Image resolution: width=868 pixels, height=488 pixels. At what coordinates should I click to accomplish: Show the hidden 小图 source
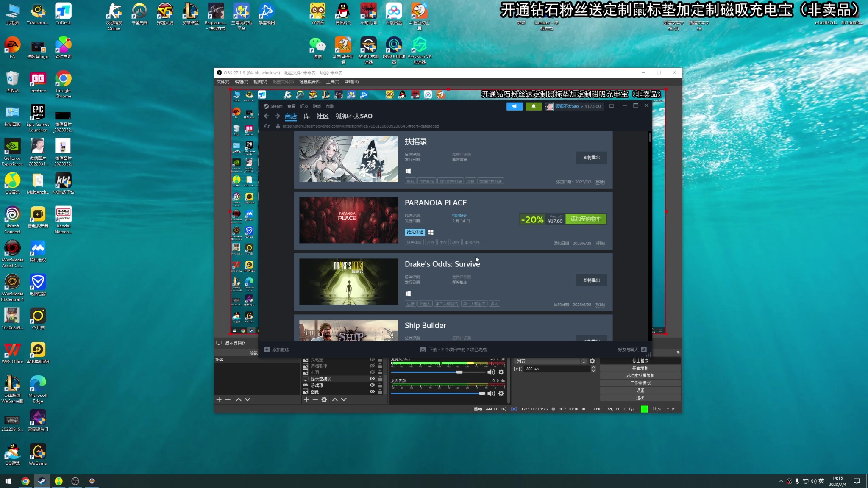point(372,372)
